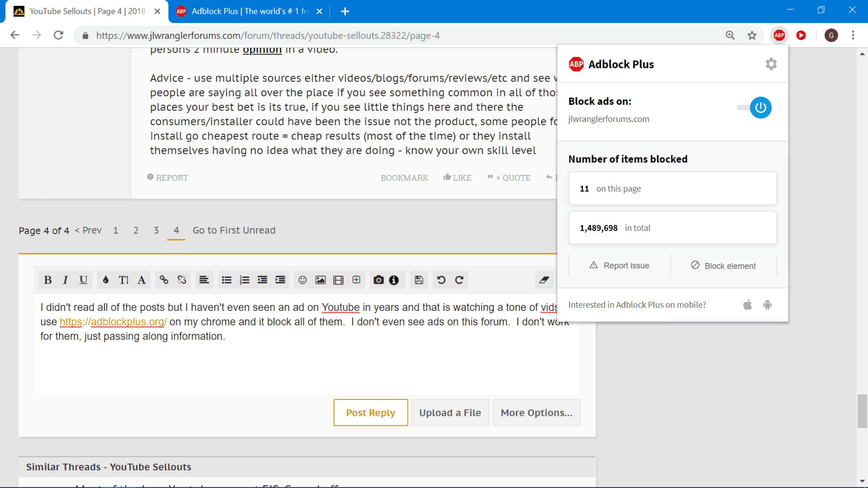Insert media using the film icon
868x488 pixels.
point(339,280)
